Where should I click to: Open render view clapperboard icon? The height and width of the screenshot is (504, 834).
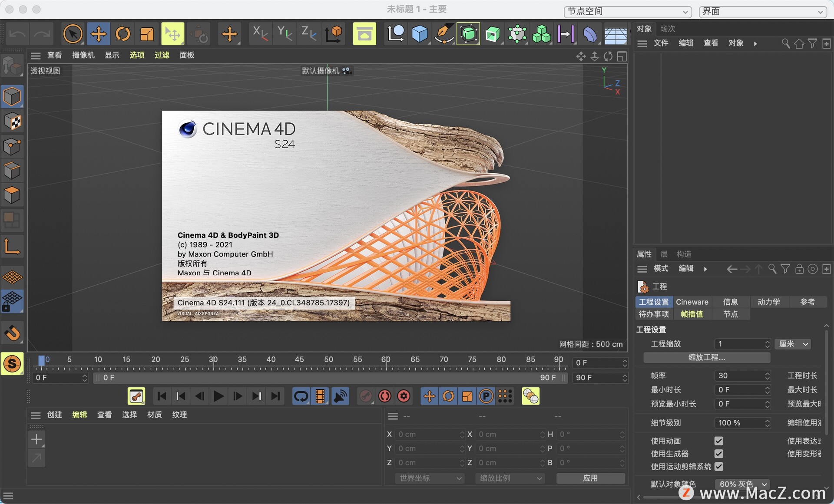click(x=364, y=34)
